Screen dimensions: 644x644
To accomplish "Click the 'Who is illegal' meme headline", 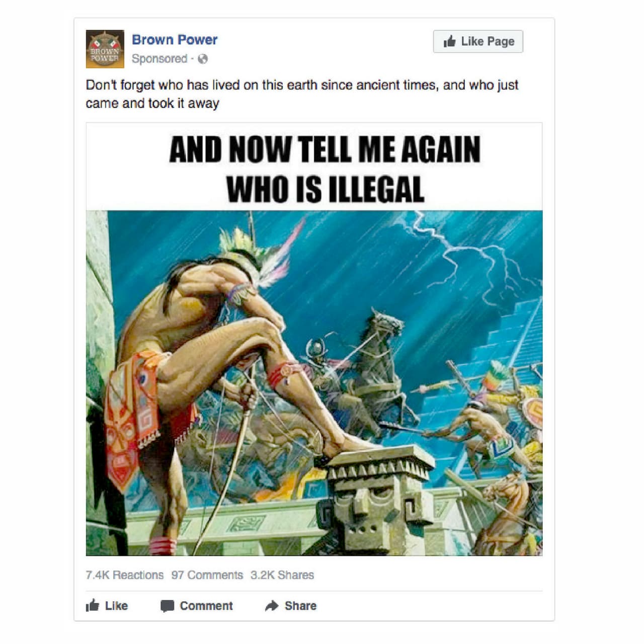I will pos(325,169).
